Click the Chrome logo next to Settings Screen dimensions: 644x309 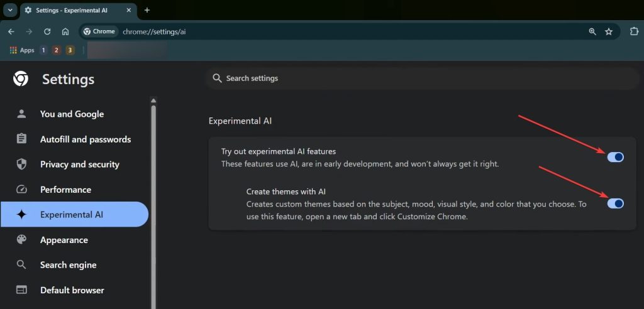tap(21, 79)
